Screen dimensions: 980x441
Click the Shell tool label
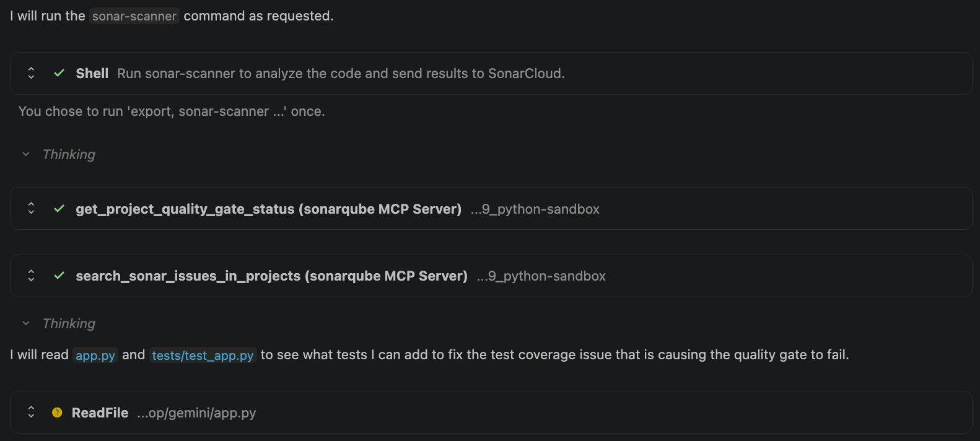pos(92,73)
